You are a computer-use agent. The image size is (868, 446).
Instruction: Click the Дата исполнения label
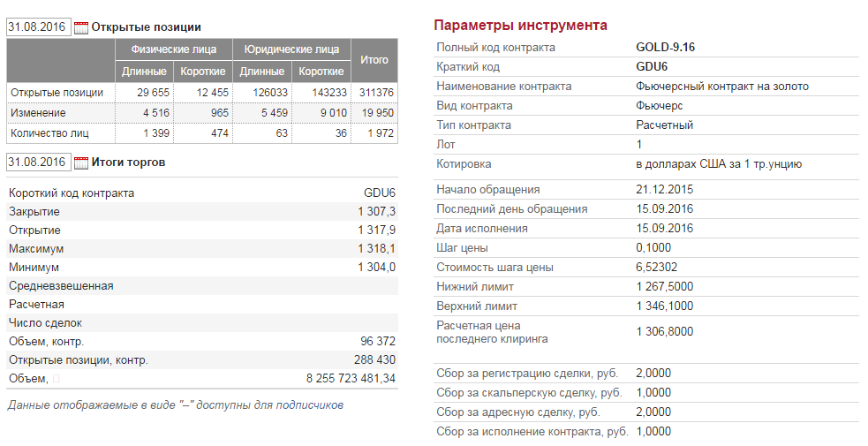[x=482, y=229]
